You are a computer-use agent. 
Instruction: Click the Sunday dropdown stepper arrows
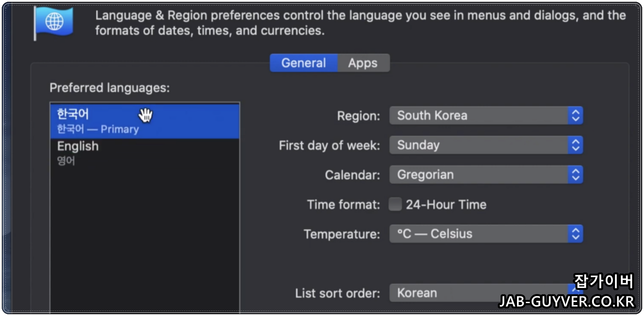[x=576, y=145]
